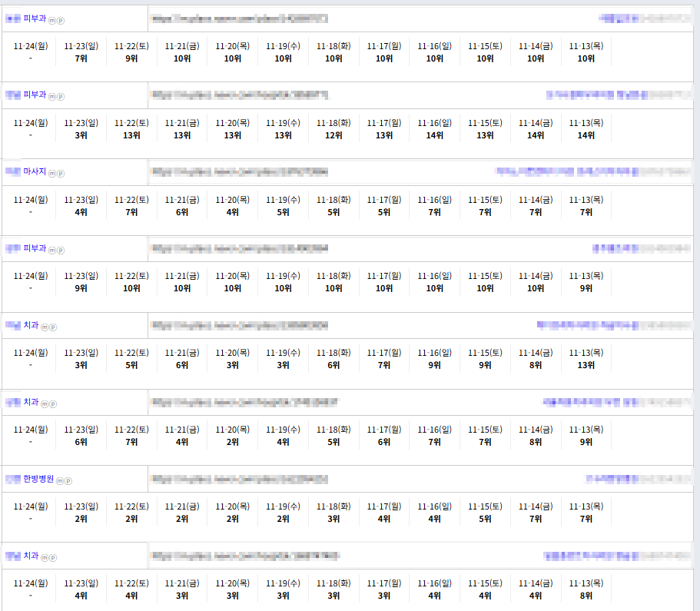
Task: Click blurred description text in 마사지 row
Action: (592, 172)
